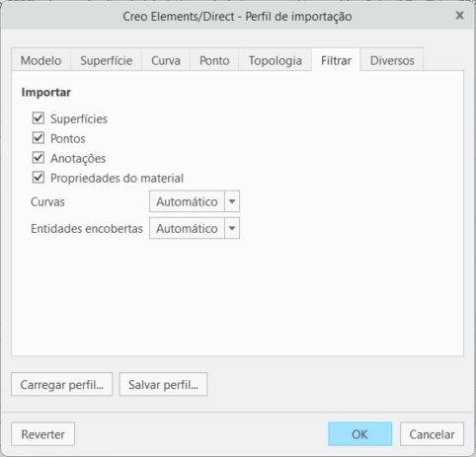
Task: Go to the Ponto tab
Action: 214,60
